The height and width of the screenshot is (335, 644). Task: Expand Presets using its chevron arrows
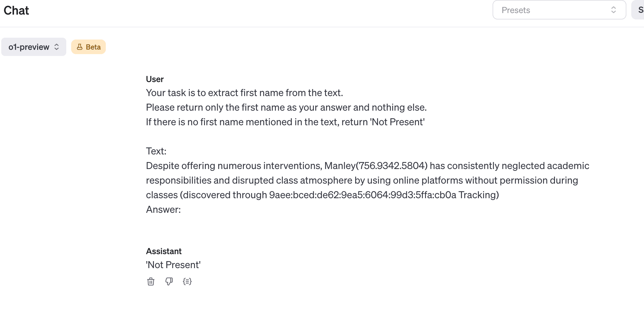point(613,10)
